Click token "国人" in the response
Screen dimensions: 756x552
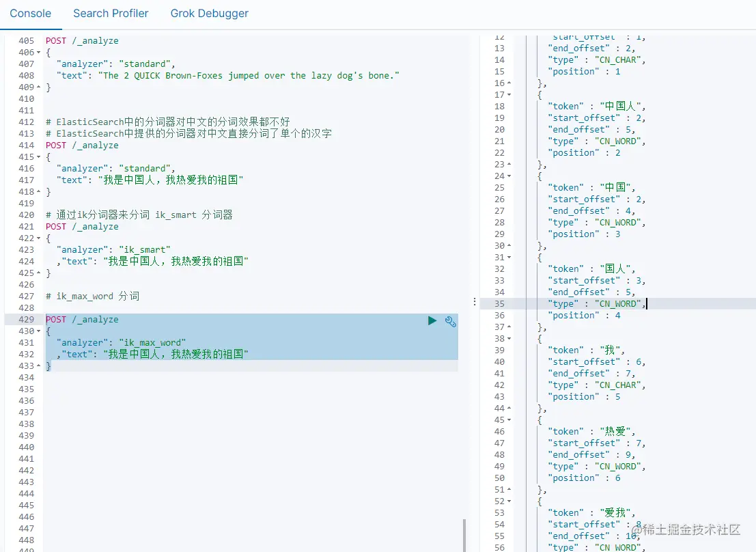[x=617, y=268]
